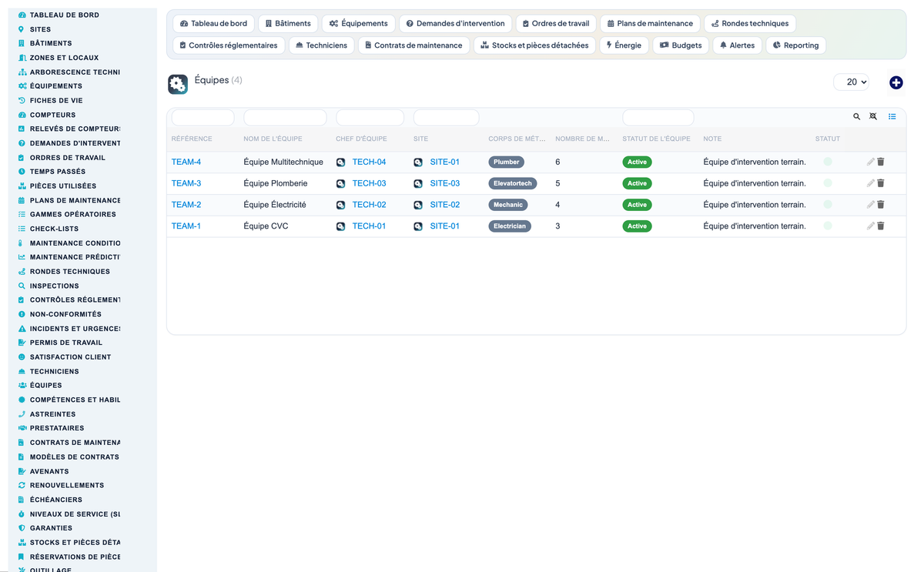Delete TEAM-3 using the trash icon

click(881, 183)
